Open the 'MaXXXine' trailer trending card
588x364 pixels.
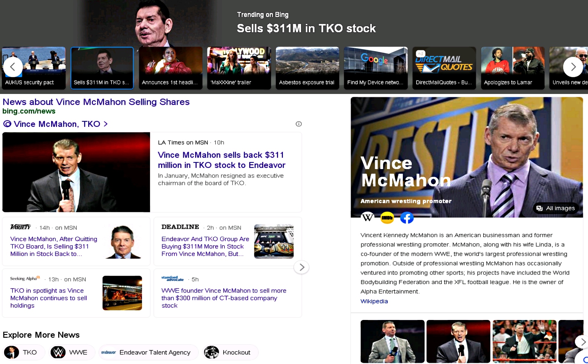[x=239, y=68]
